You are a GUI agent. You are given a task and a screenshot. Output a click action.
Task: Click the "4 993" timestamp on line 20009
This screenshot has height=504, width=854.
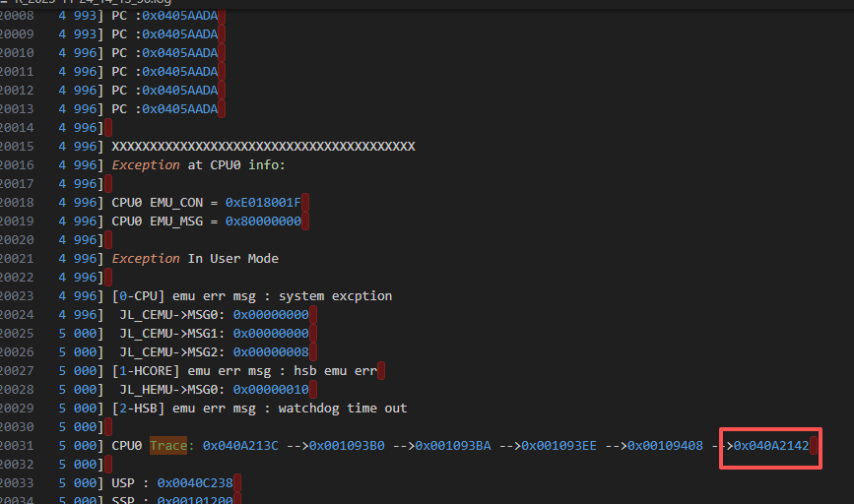click(78, 34)
